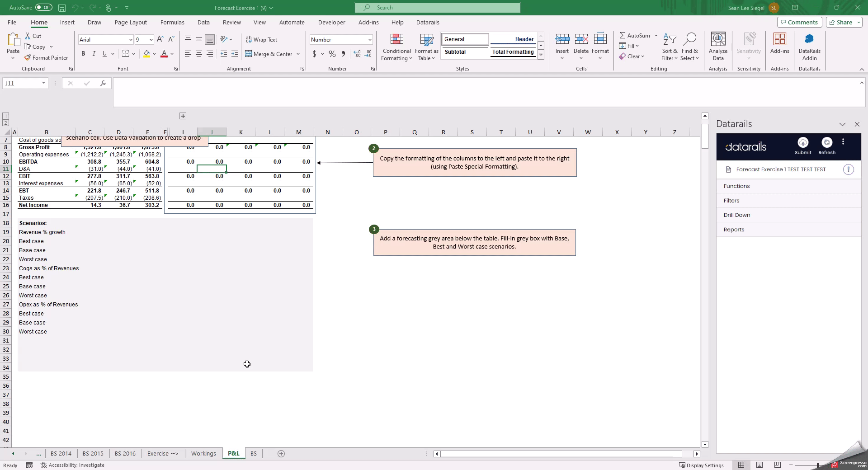This screenshot has height=470, width=868.
Task: Open the Format cells menu icon
Action: pyautogui.click(x=600, y=39)
